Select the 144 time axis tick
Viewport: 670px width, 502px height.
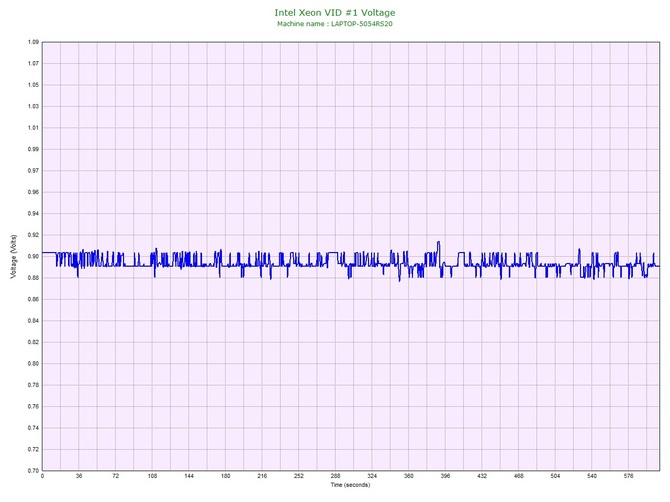[189, 476]
